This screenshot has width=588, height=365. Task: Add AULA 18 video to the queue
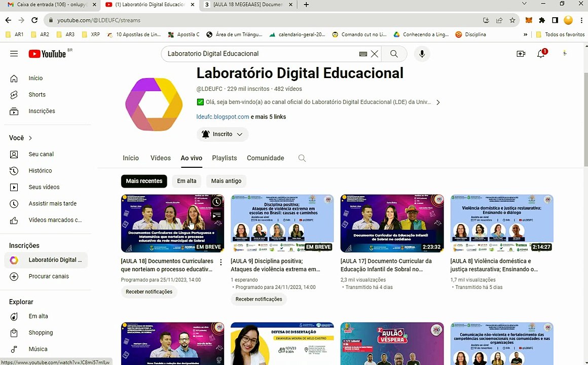[217, 215]
